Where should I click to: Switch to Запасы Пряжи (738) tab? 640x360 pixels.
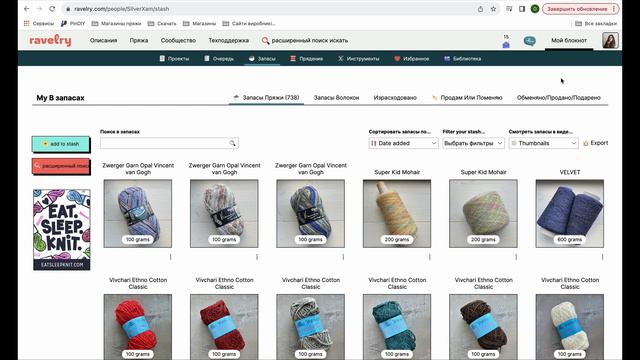click(266, 98)
